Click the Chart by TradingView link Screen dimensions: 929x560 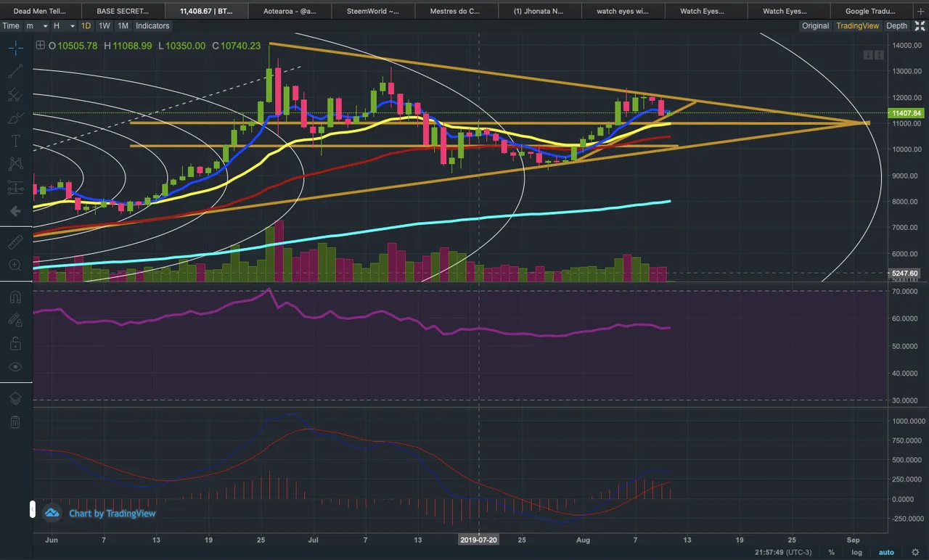[x=112, y=514]
